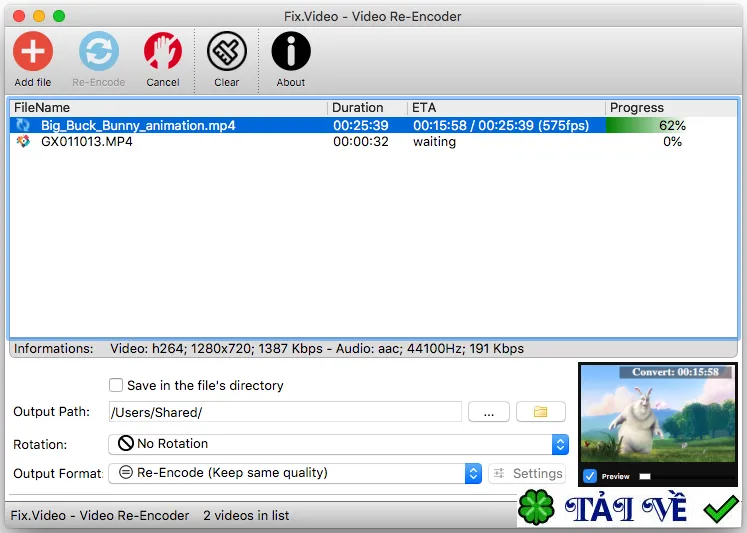Click the Big Buck Bunny preview thumbnail
Screen dimensions: 747x533
[658, 414]
